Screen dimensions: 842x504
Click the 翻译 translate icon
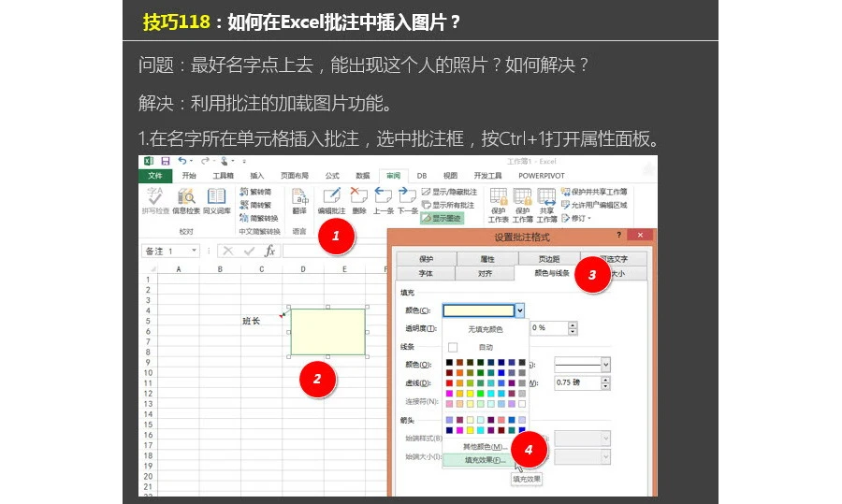(299, 201)
